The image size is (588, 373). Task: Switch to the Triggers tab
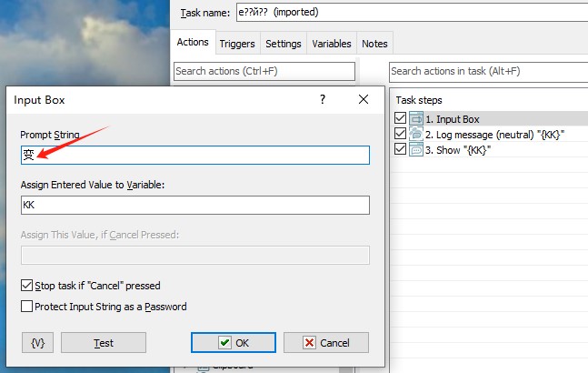click(237, 44)
